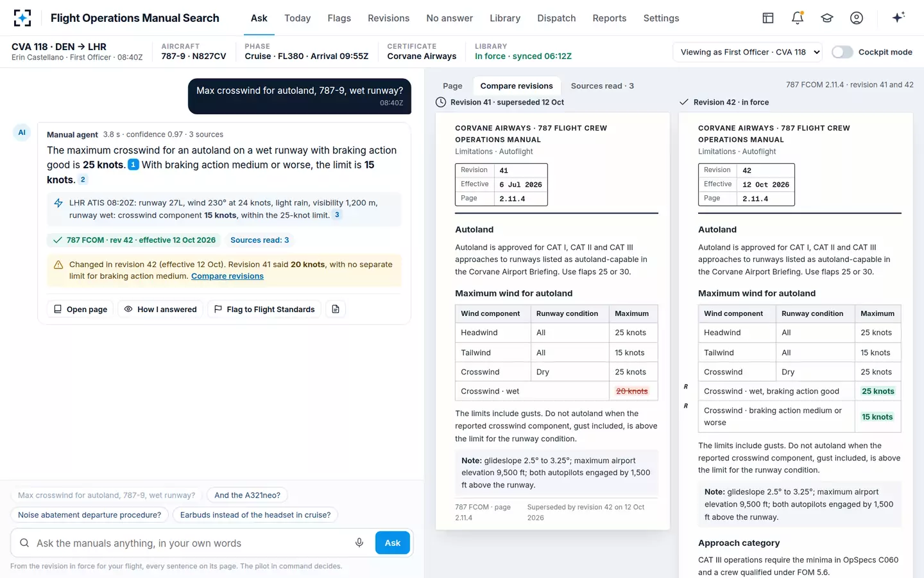Click the struck-through '20 knots' cell in Revision 41

(632, 391)
